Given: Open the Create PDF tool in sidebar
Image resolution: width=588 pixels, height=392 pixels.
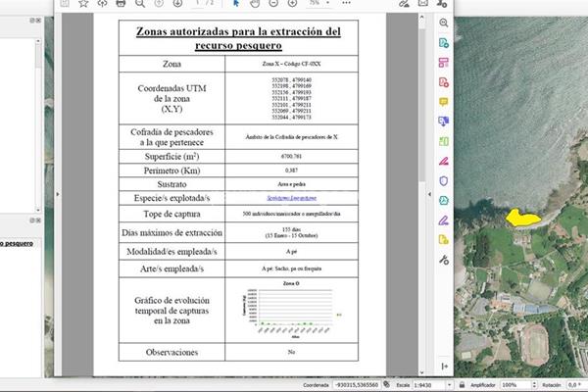Looking at the screenshot, I should point(444,82).
